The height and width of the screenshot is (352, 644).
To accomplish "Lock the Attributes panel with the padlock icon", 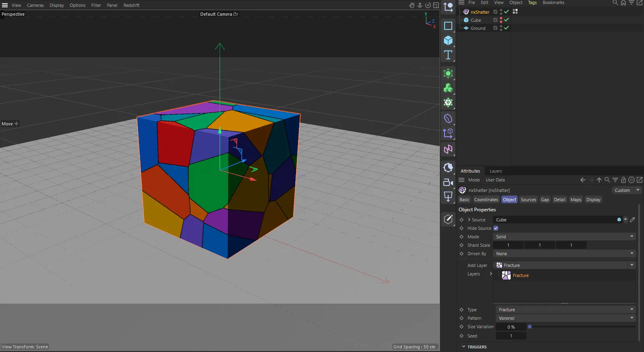I will coord(623,180).
